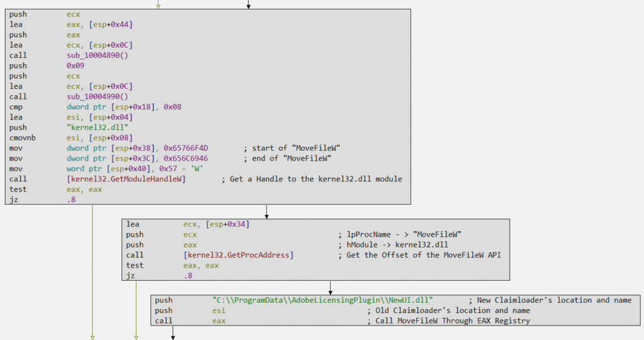Select the cmovnb instruction mnemonic
Viewport: 644px width, 340px height.
pos(24,138)
